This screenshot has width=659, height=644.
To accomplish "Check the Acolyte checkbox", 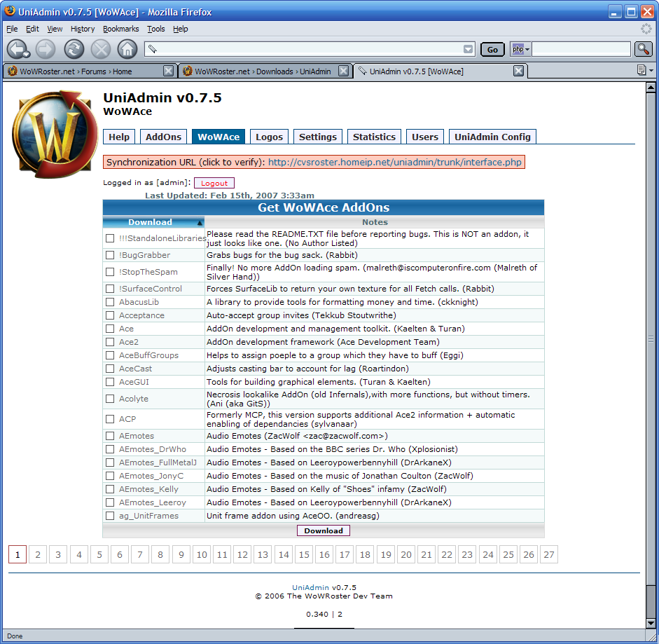I will click(110, 399).
